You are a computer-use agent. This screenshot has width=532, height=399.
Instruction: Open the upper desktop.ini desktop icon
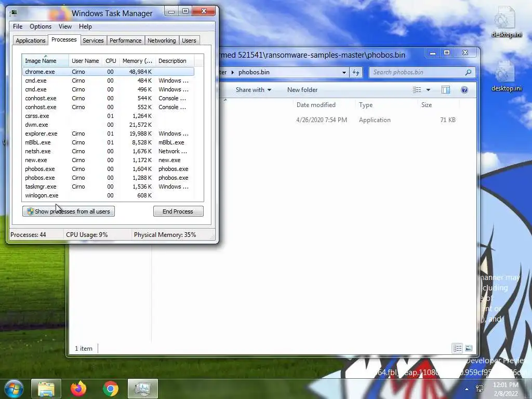pos(506,22)
